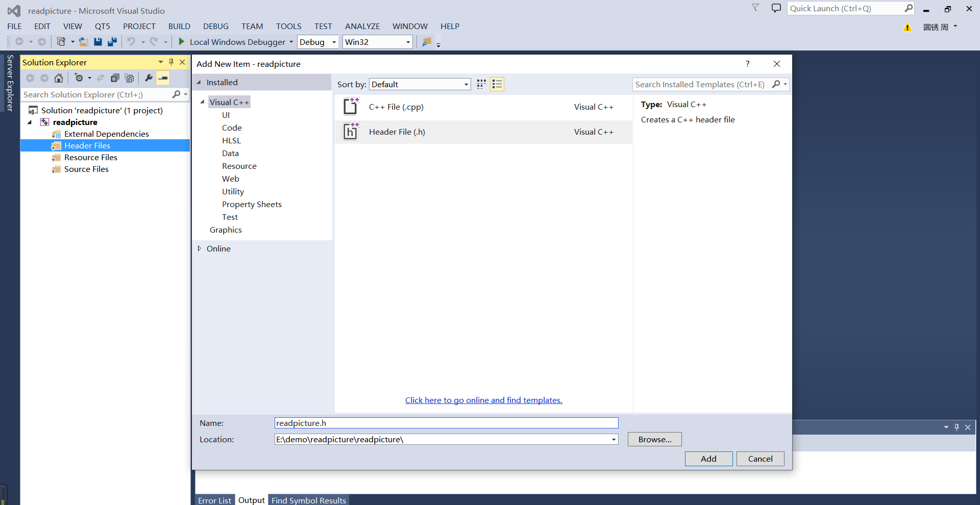Open the QT5 menu

[x=102, y=26]
